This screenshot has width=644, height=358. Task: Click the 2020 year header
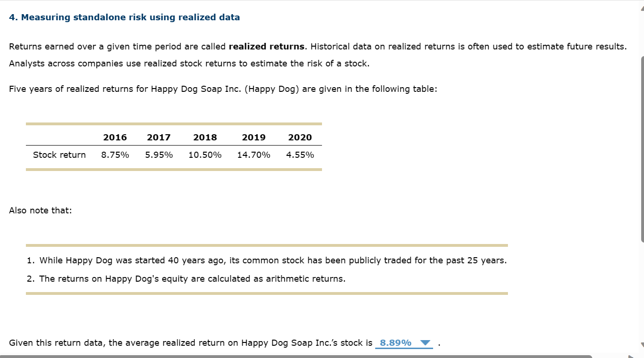click(x=300, y=137)
